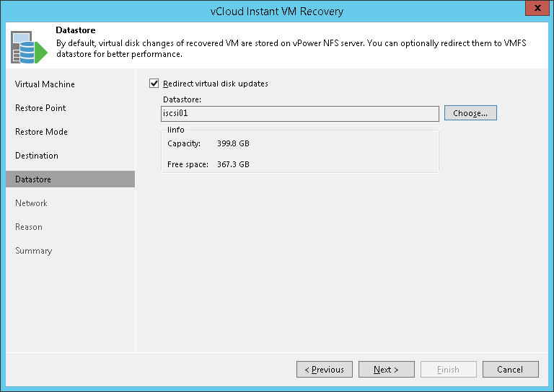Switch to the Restore Mode step
The width and height of the screenshot is (554, 392).
[x=41, y=132]
